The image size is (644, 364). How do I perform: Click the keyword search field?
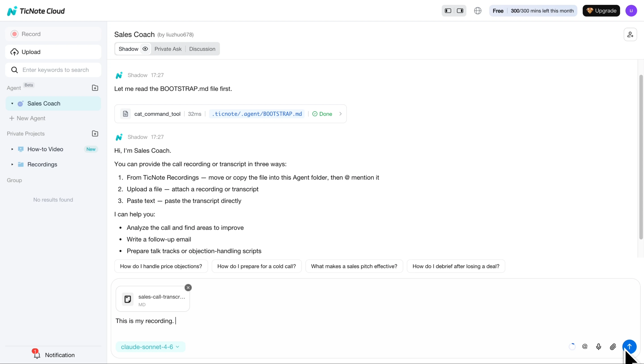pos(53,70)
